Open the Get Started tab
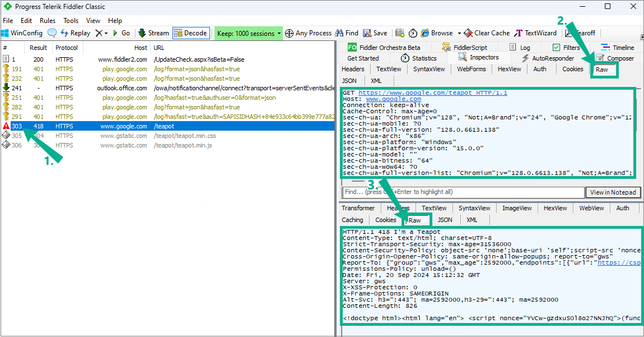Screen dimensions: 644x337 pos(363,58)
